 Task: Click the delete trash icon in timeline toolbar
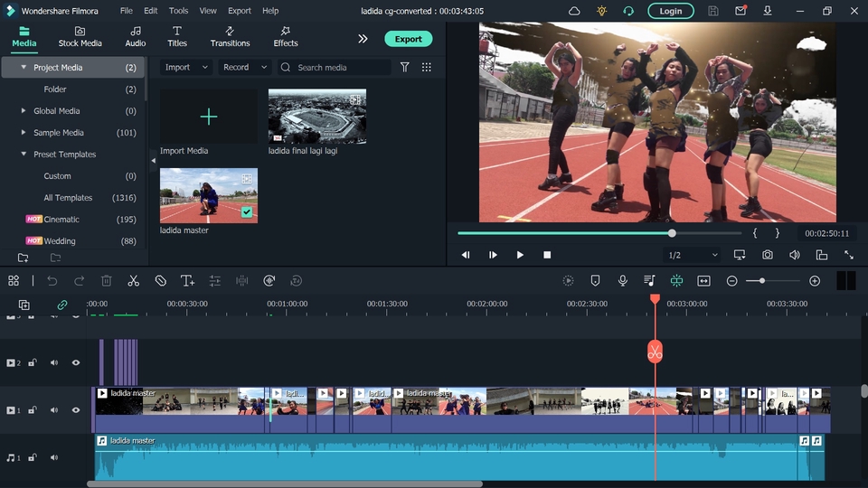[x=107, y=281]
